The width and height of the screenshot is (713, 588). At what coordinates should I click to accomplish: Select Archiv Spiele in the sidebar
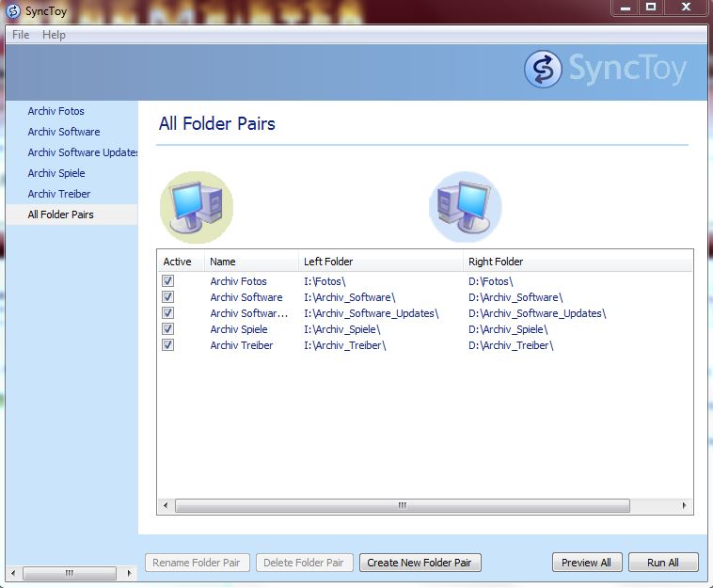(56, 173)
